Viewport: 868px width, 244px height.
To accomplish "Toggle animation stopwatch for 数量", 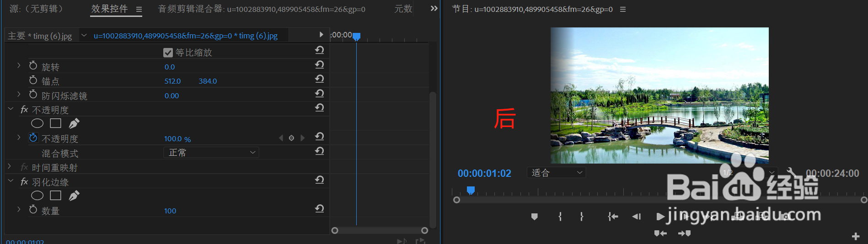I will tap(33, 210).
